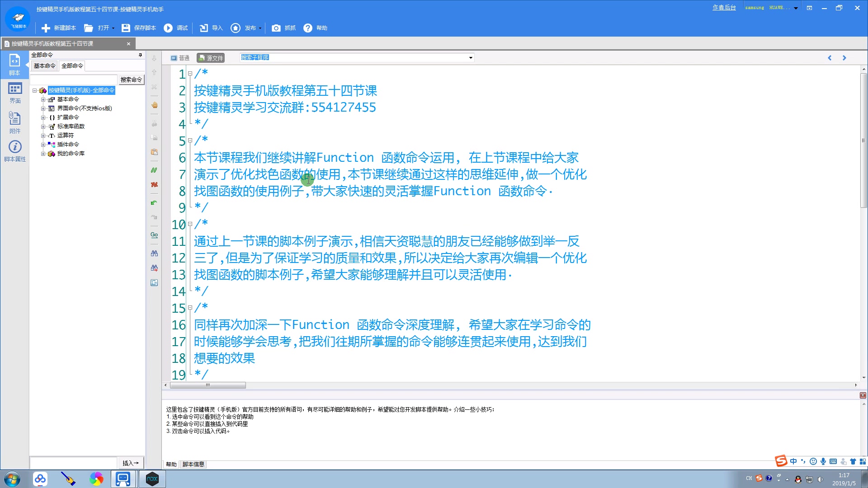This screenshot has height=488, width=868.
Task: Expand the samsung HUAWEI device dropdown
Action: (796, 8)
